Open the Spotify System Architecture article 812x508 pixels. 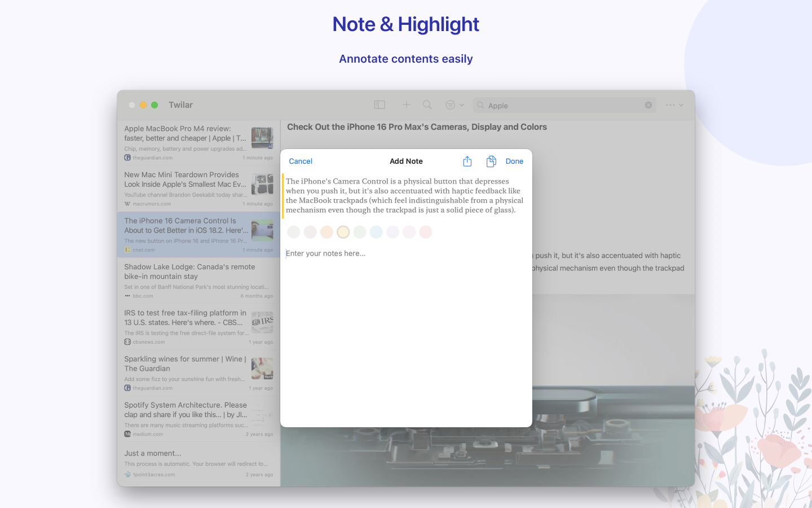coord(198,420)
